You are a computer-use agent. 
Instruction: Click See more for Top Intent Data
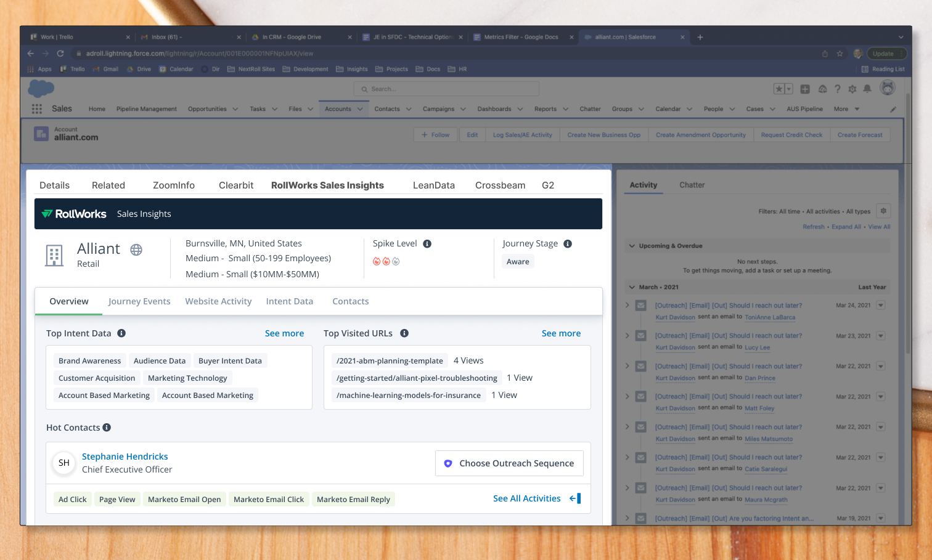[x=284, y=333]
